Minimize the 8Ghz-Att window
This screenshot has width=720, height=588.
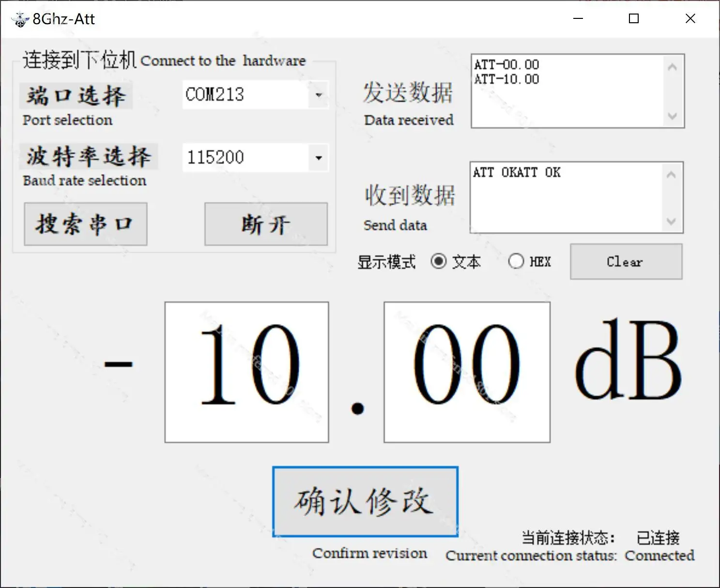[x=578, y=18]
